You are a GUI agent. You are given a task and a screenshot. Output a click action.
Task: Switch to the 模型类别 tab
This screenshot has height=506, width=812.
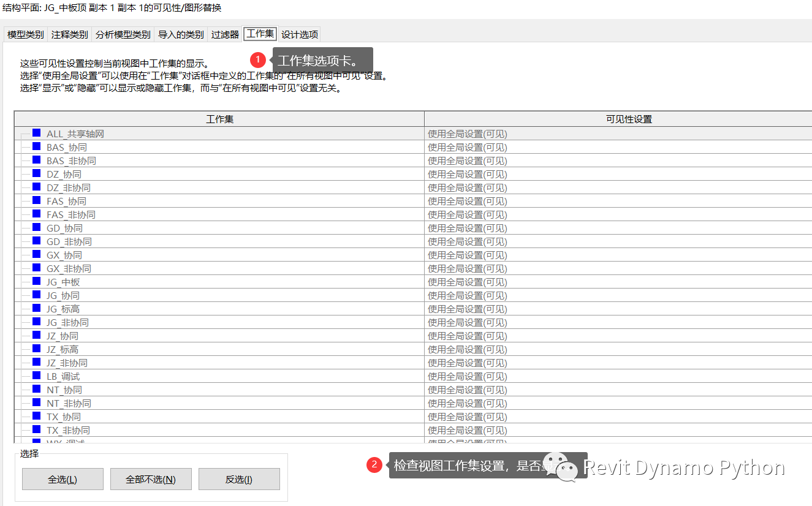point(26,35)
